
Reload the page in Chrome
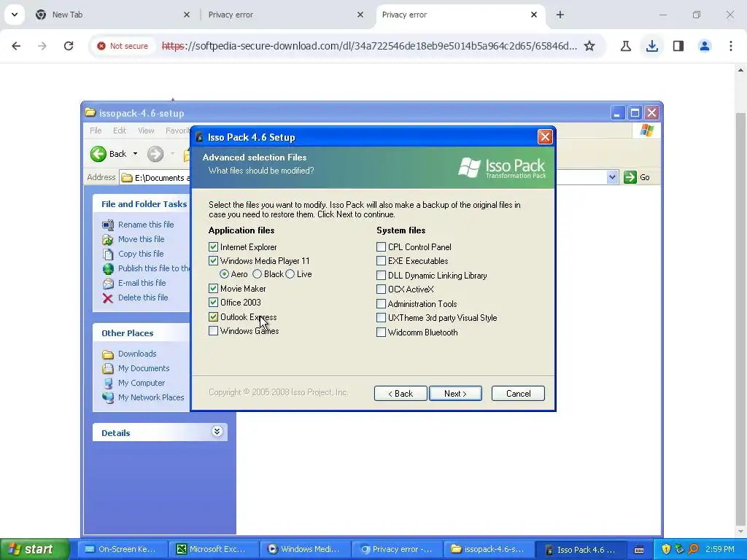tap(69, 46)
